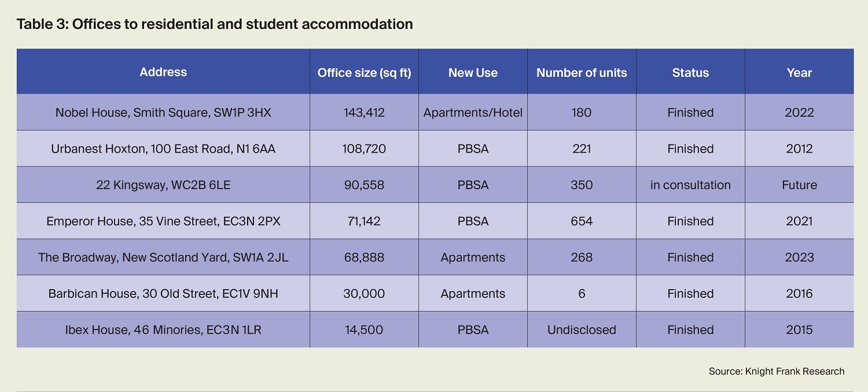Click the Table 3 title text
The width and height of the screenshot is (868, 392).
[215, 24]
